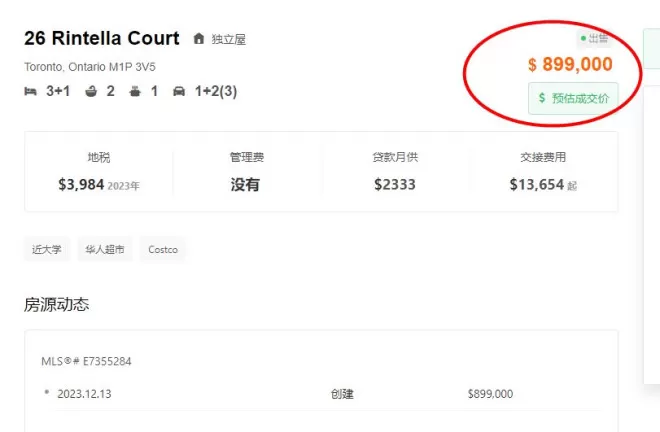Click the kitchen icon next to 1

tap(135, 91)
